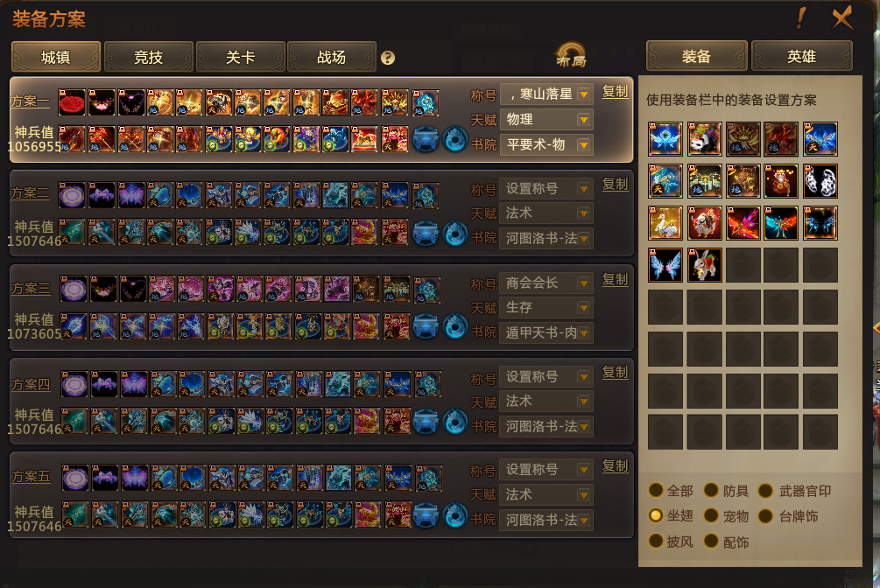Expand 书院 dropdown showing 遁甲天书-肉
Viewport: 880px width, 588px height.
click(546, 332)
